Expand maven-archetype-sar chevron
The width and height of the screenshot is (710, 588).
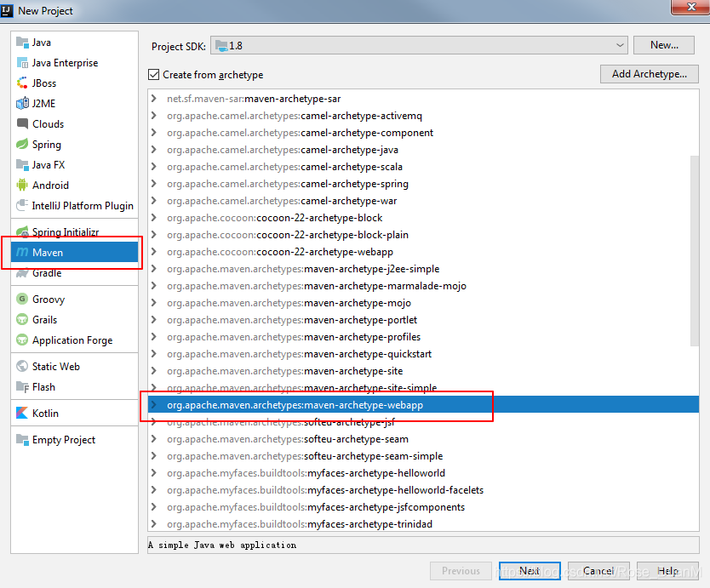coord(154,98)
